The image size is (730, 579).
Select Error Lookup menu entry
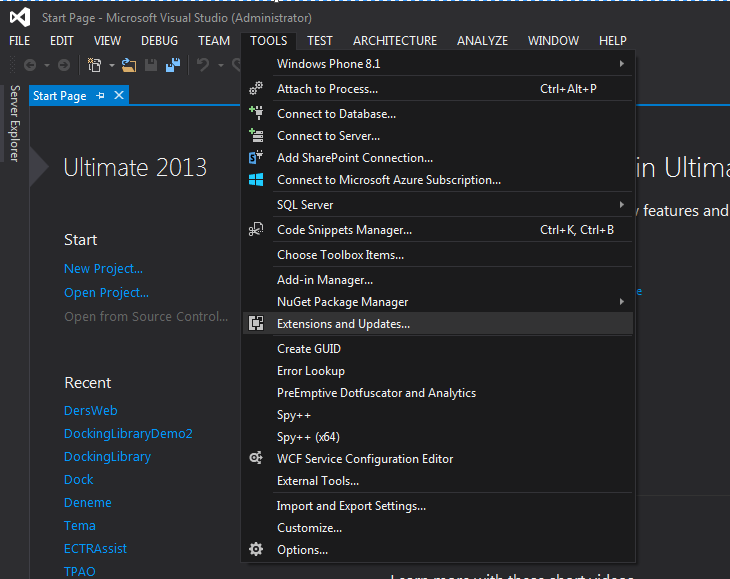click(x=438, y=371)
